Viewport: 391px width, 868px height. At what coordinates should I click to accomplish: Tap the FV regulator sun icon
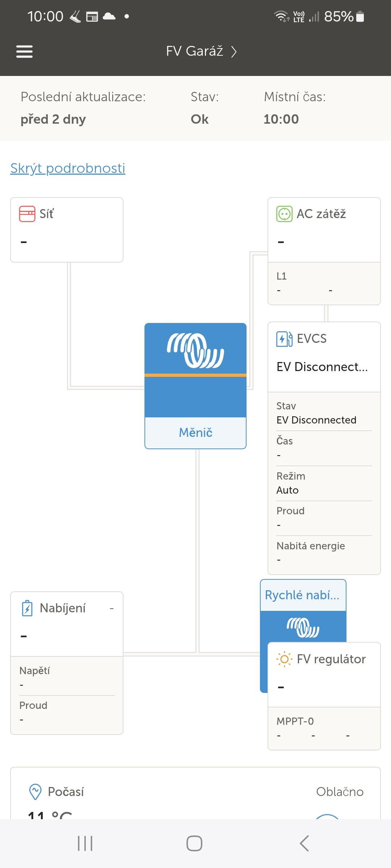point(284,659)
